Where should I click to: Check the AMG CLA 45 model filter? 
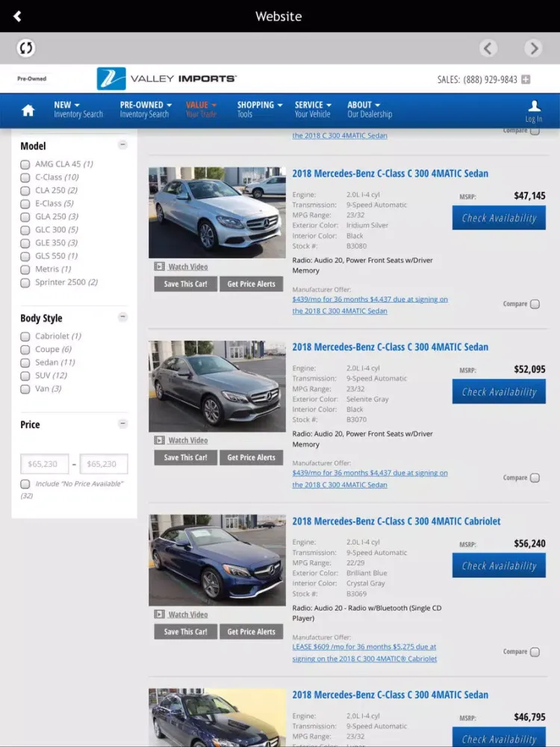point(25,164)
